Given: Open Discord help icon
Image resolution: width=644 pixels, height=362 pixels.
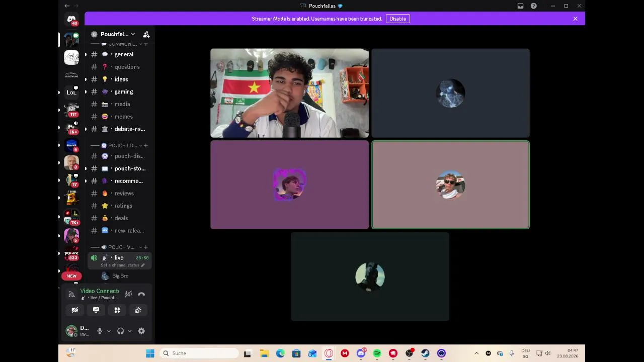Looking at the screenshot, I should click(x=534, y=6).
